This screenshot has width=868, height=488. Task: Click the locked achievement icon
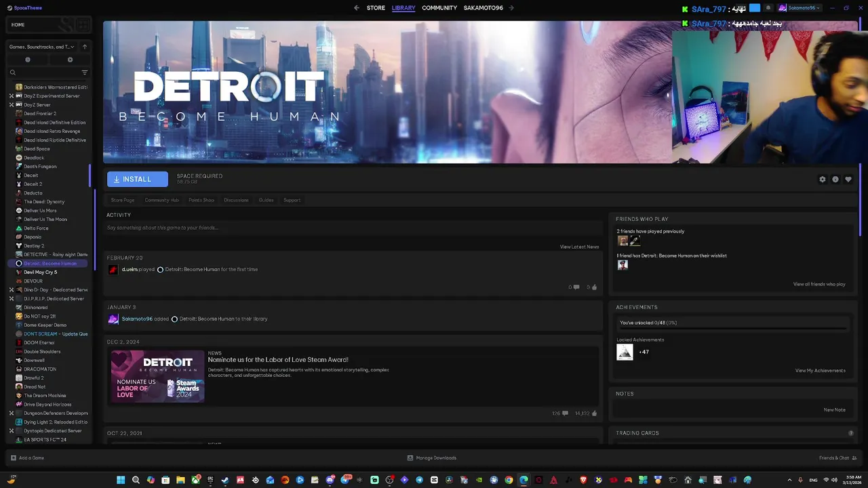[x=625, y=352]
